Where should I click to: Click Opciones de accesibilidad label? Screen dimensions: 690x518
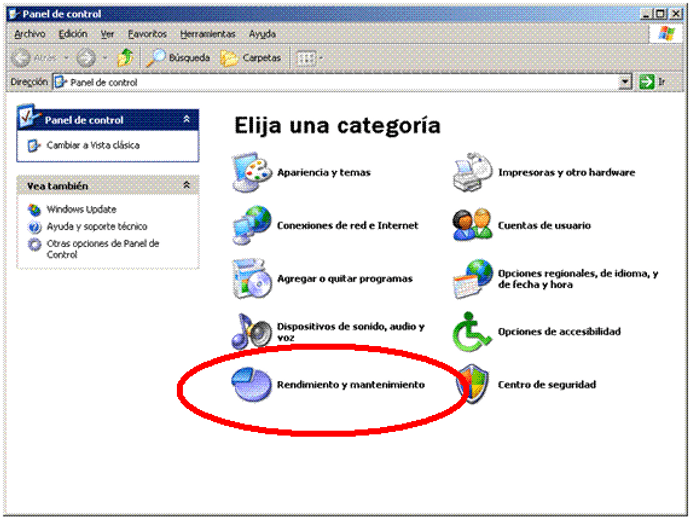(x=559, y=331)
